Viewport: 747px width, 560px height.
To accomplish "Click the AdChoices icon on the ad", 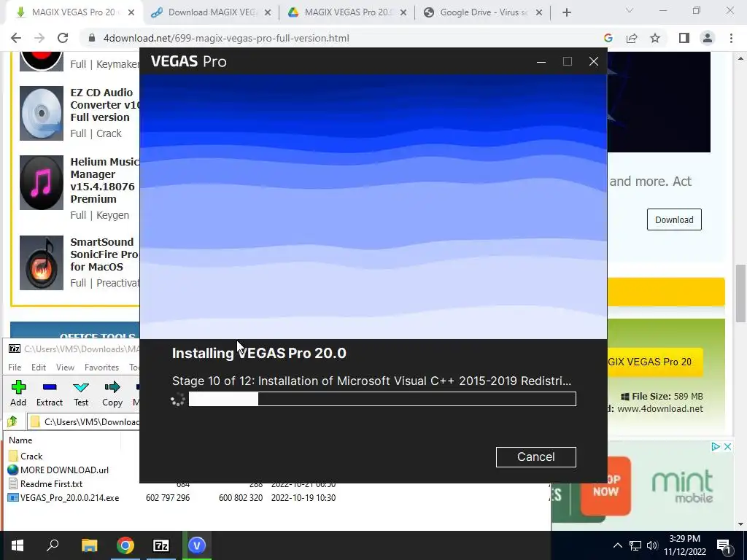I will click(716, 447).
